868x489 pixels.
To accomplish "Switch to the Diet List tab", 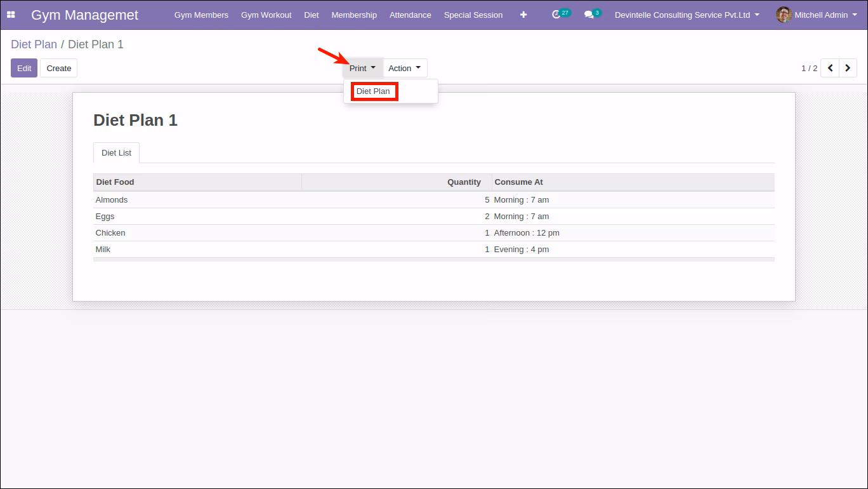I will (x=116, y=153).
